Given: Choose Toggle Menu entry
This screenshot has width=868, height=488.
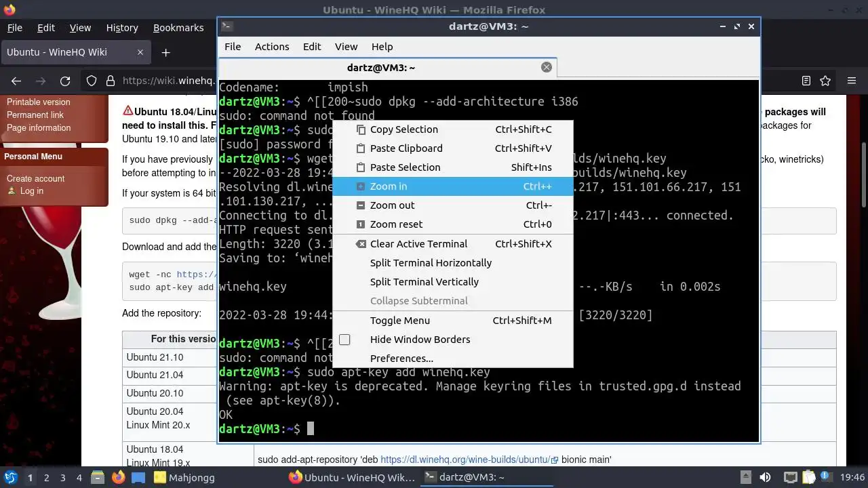Looking at the screenshot, I should tap(452, 321).
